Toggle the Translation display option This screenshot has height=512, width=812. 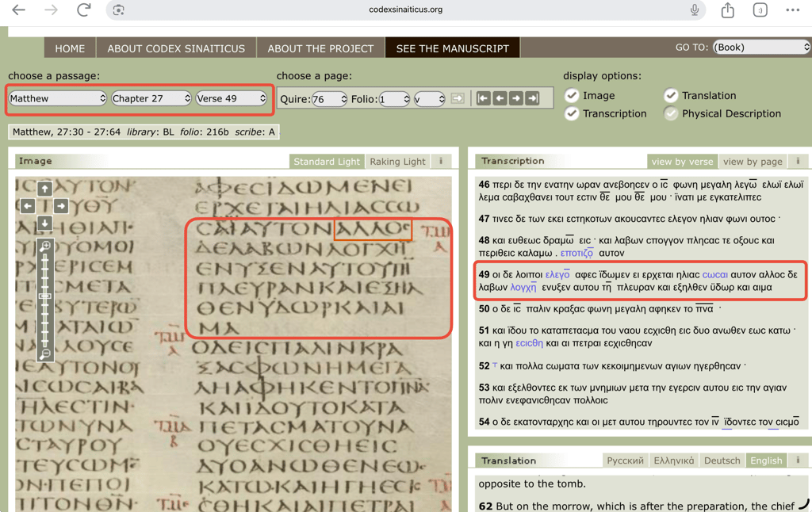click(671, 95)
